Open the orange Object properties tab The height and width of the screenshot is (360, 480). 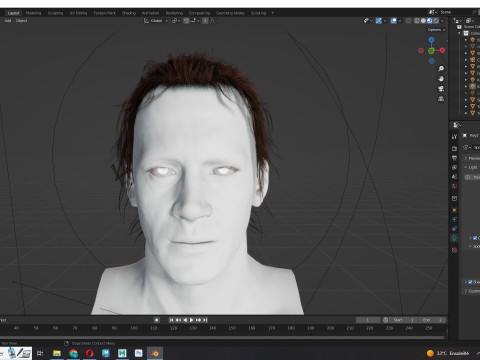point(454,210)
